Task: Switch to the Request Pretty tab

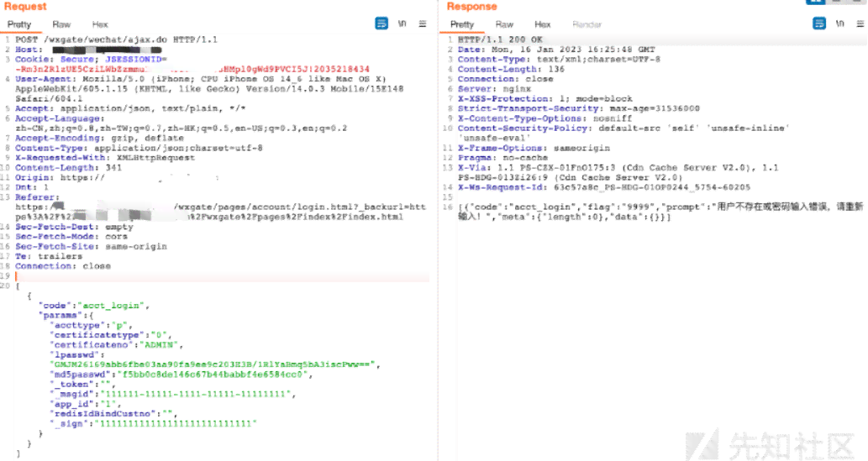Action: pyautogui.click(x=19, y=24)
